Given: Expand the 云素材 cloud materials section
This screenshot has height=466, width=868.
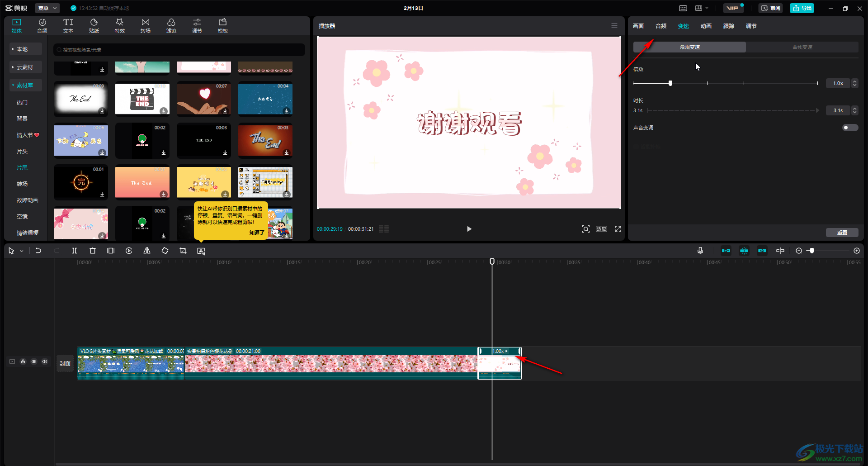Looking at the screenshot, I should [x=26, y=67].
